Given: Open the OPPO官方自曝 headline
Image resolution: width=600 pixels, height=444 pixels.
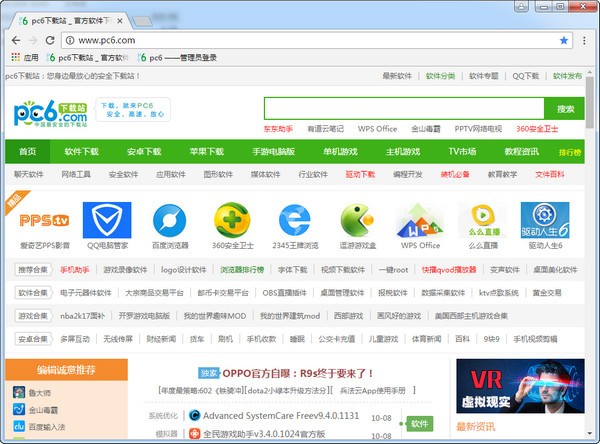Looking at the screenshot, I should [x=297, y=373].
